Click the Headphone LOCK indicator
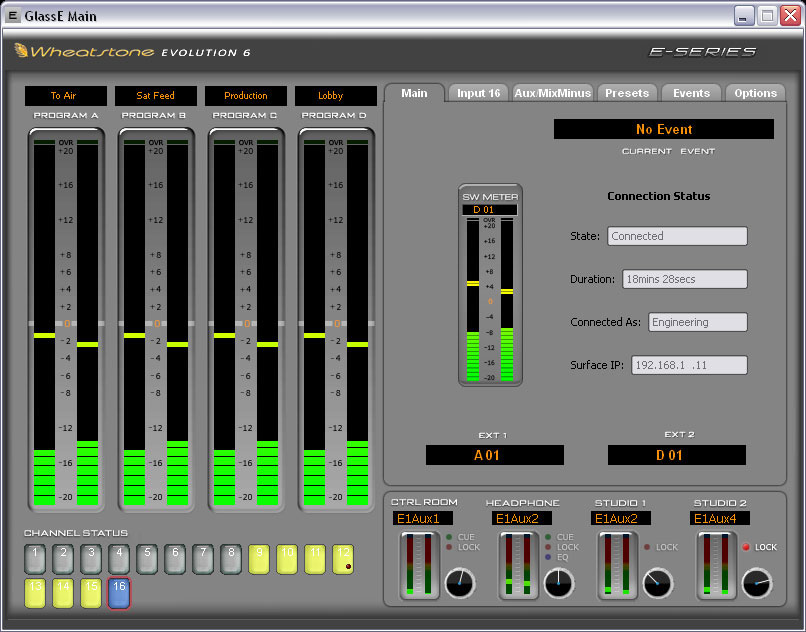806x632 pixels. tap(548, 547)
